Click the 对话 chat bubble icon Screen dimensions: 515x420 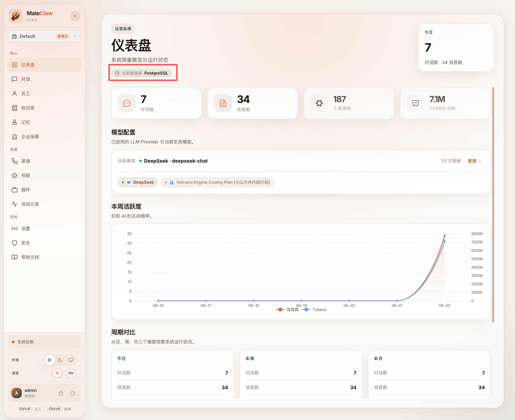[15, 79]
